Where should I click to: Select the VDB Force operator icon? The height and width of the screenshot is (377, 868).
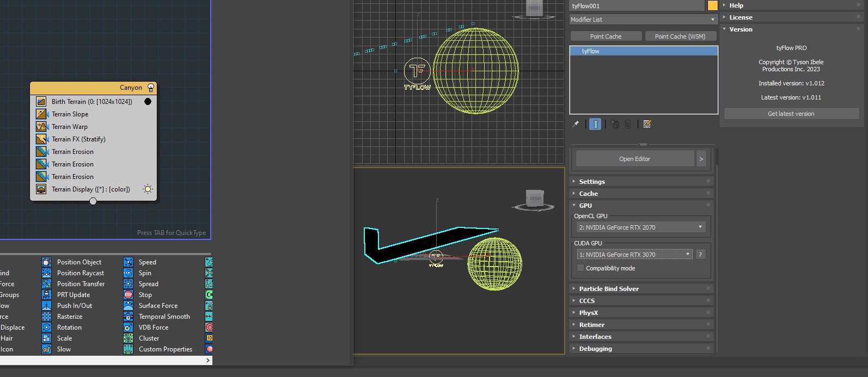(129, 327)
